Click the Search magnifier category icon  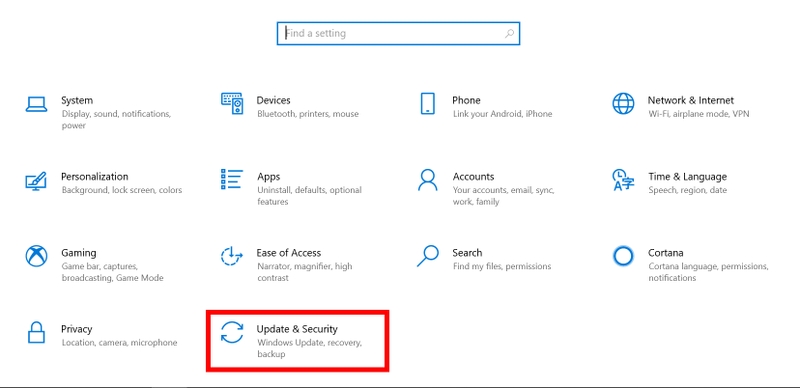tap(428, 256)
